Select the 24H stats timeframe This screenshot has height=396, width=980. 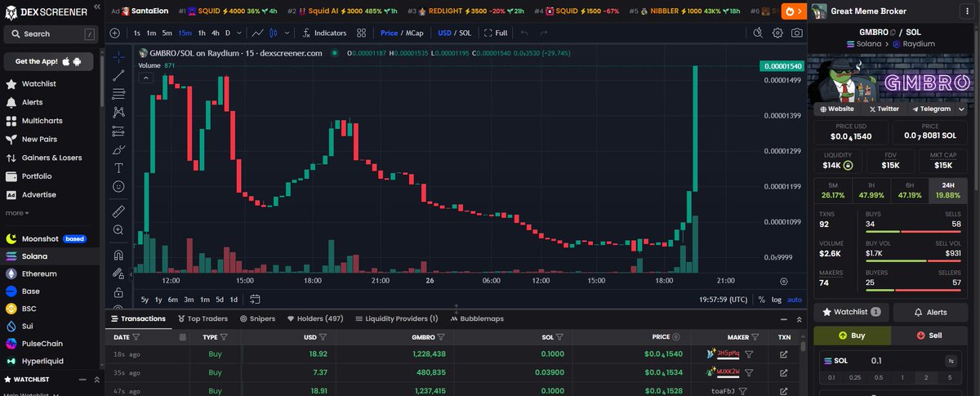coord(948,190)
